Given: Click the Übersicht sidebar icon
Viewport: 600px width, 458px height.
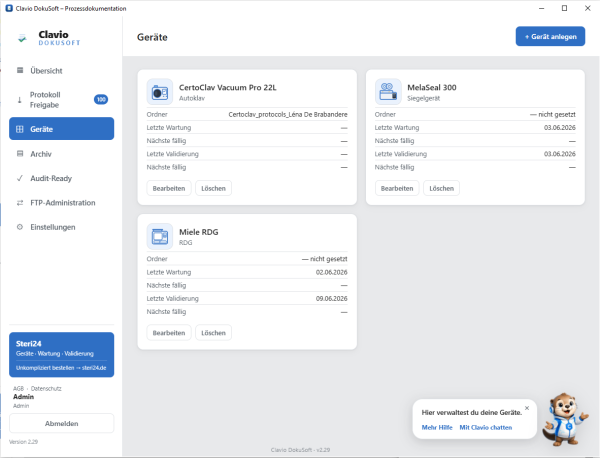Looking at the screenshot, I should tap(20, 70).
